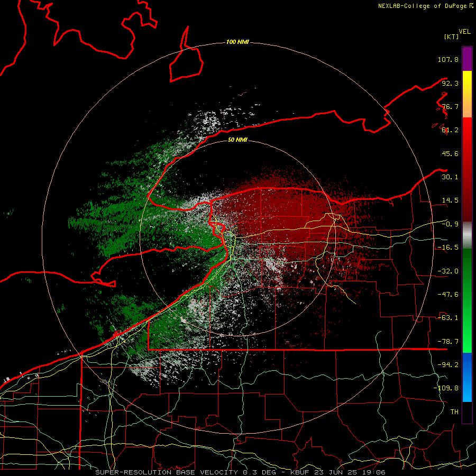
Task: Click the 30.1 velocity scale value
Action: 450,177
